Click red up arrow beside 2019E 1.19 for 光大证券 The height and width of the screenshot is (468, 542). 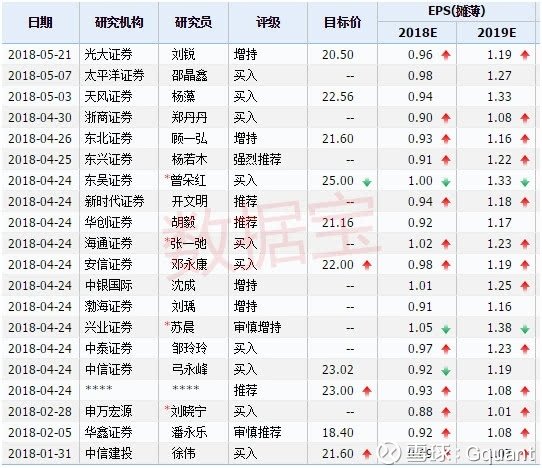pyautogui.click(x=525, y=55)
